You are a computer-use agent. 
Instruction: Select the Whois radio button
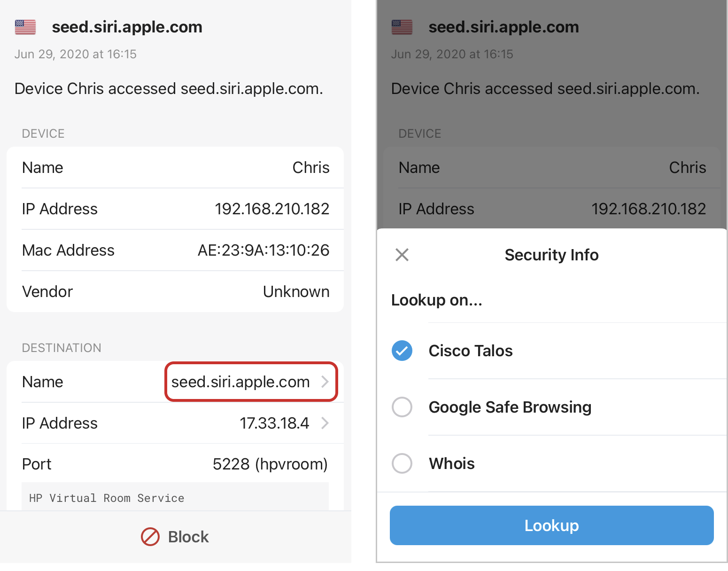click(402, 463)
